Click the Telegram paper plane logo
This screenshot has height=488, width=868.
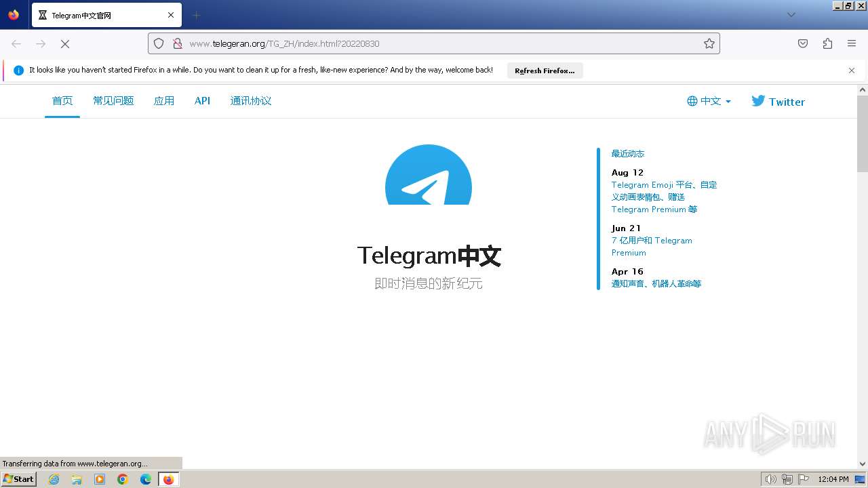(429, 175)
